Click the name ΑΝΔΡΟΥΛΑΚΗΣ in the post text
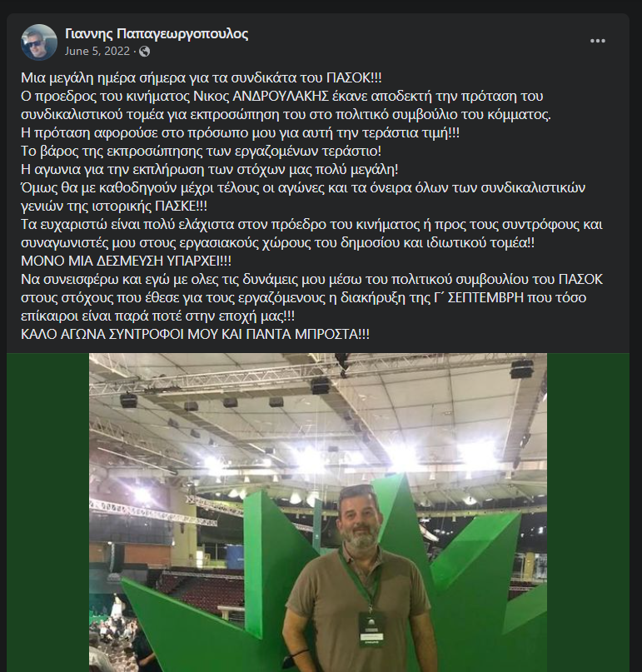 (281, 97)
